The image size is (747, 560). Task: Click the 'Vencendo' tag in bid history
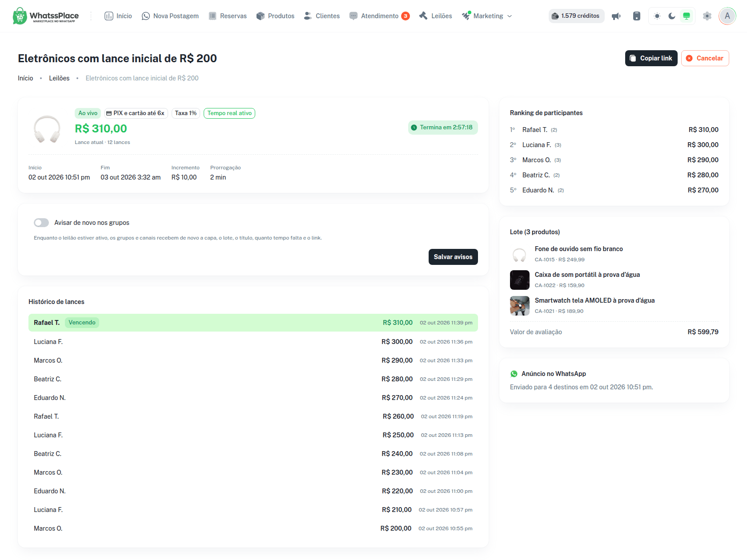(82, 323)
